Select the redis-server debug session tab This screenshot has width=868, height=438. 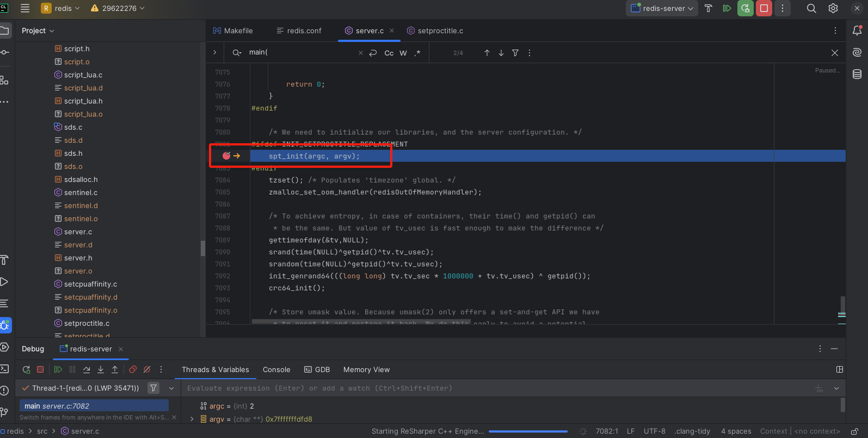[86, 349]
